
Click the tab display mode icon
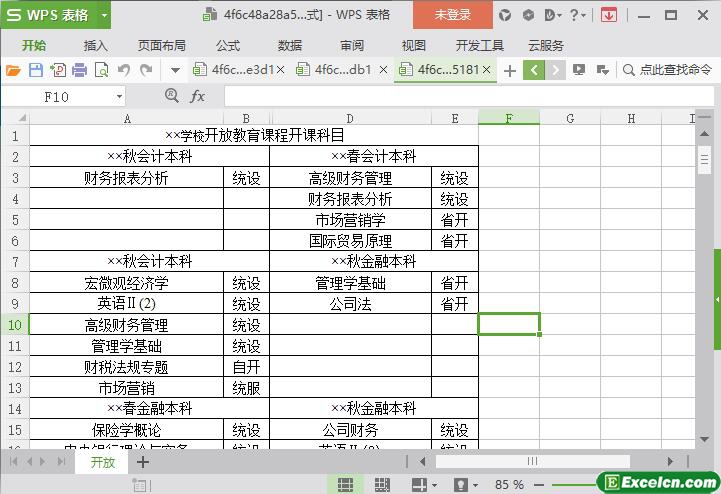point(579,70)
